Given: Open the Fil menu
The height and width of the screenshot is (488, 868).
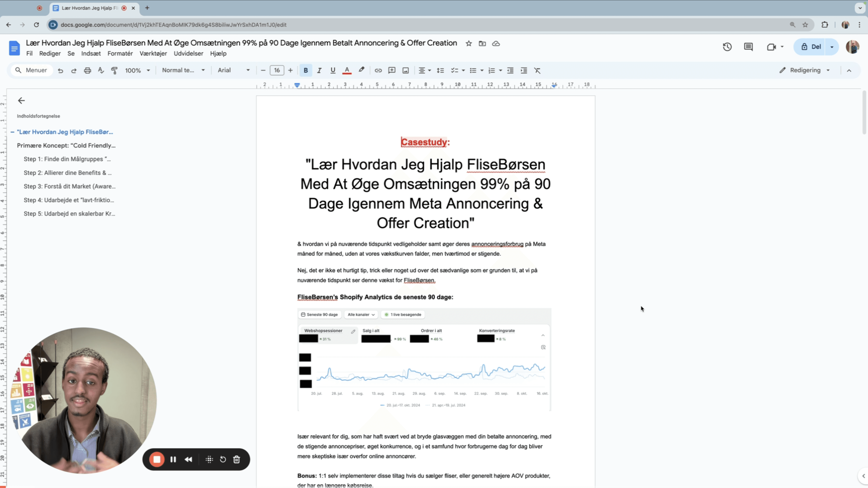Looking at the screenshot, I should click(x=29, y=54).
